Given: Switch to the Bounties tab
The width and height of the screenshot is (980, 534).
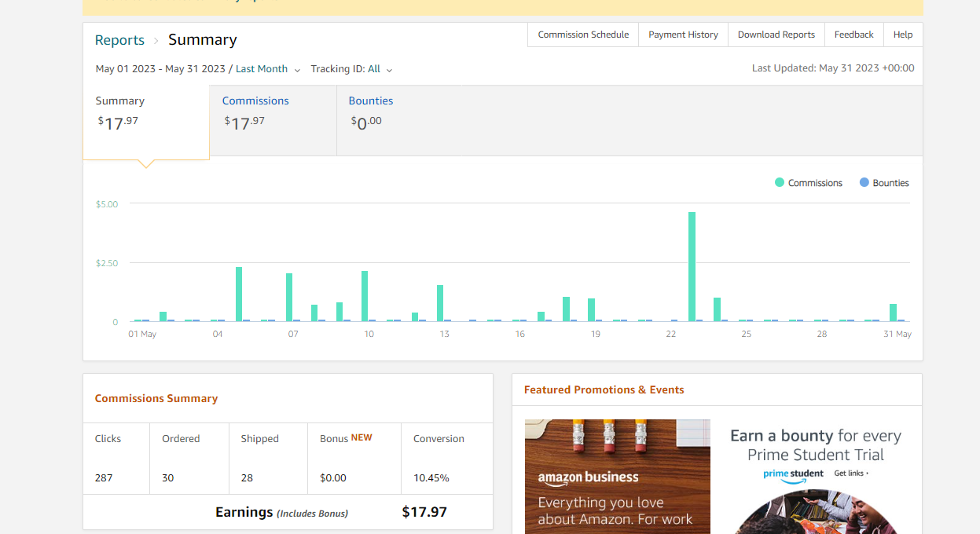Looking at the screenshot, I should tap(400, 121).
